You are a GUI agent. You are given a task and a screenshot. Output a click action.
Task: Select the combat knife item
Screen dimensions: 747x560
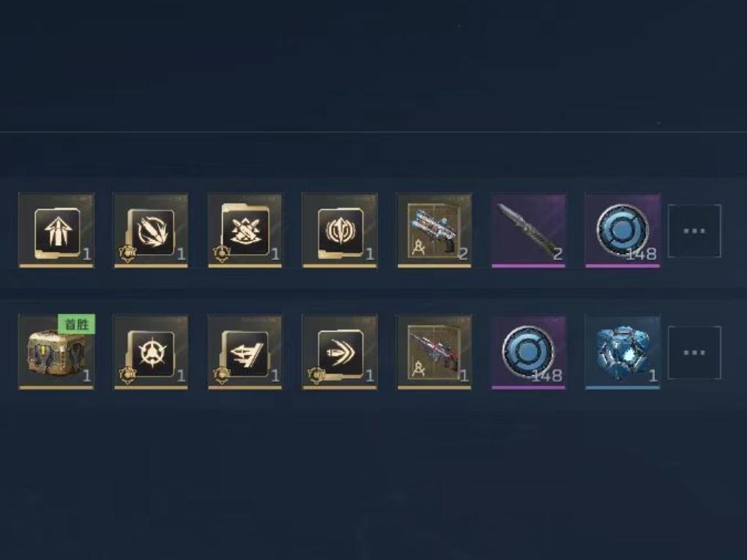coord(528,231)
